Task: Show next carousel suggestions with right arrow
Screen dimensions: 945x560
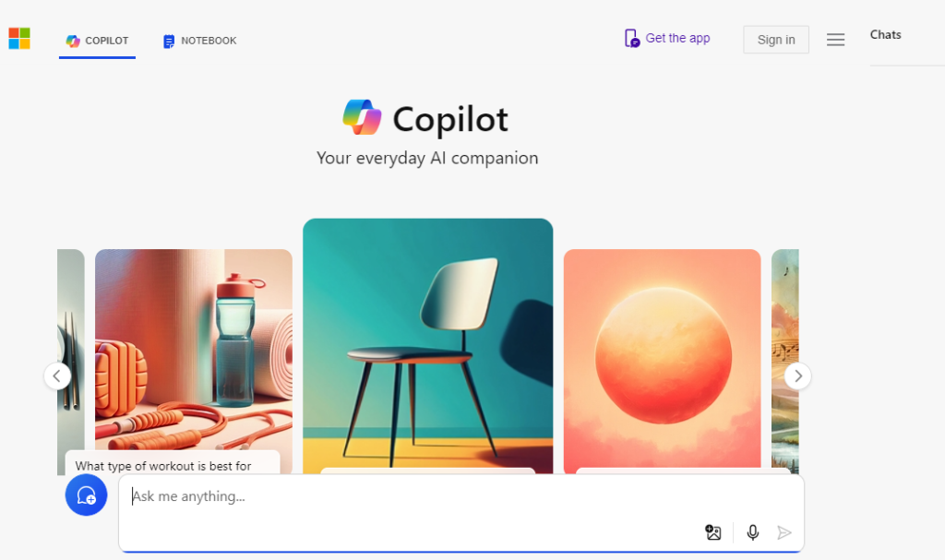Action: click(x=797, y=376)
